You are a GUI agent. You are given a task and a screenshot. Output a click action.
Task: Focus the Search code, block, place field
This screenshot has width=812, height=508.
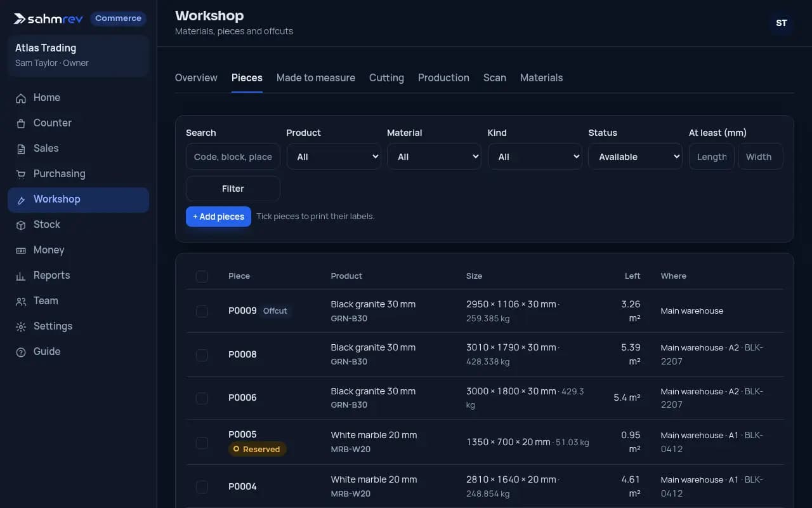[233, 157]
